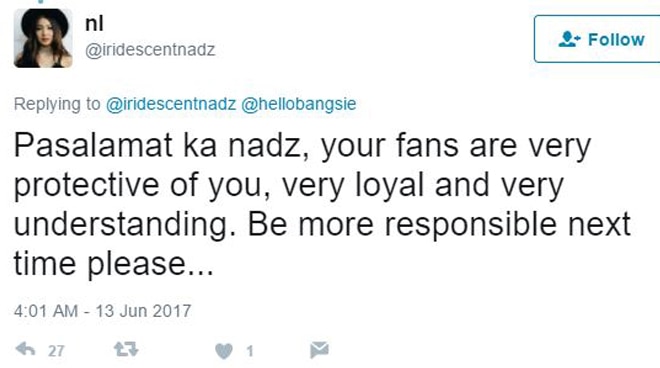Open the reply count showing 27
Viewport: 660px width, 368px height.
point(56,351)
